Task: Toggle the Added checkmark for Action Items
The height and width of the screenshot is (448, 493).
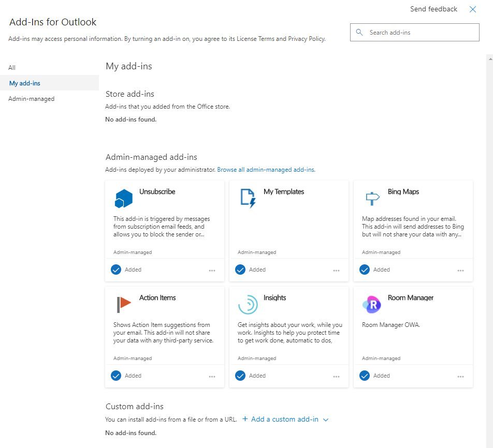Action: click(x=116, y=376)
